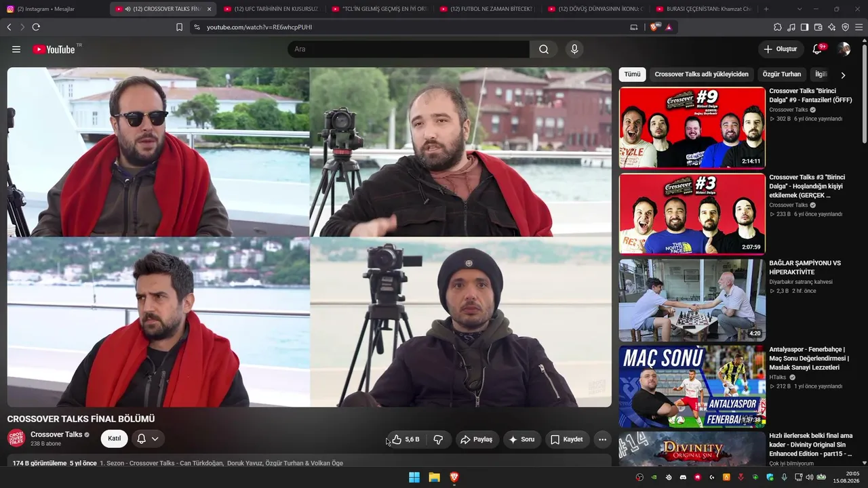Open the YouTube hamburger guide menu
Screen dimensions: 868x488
tap(16, 49)
